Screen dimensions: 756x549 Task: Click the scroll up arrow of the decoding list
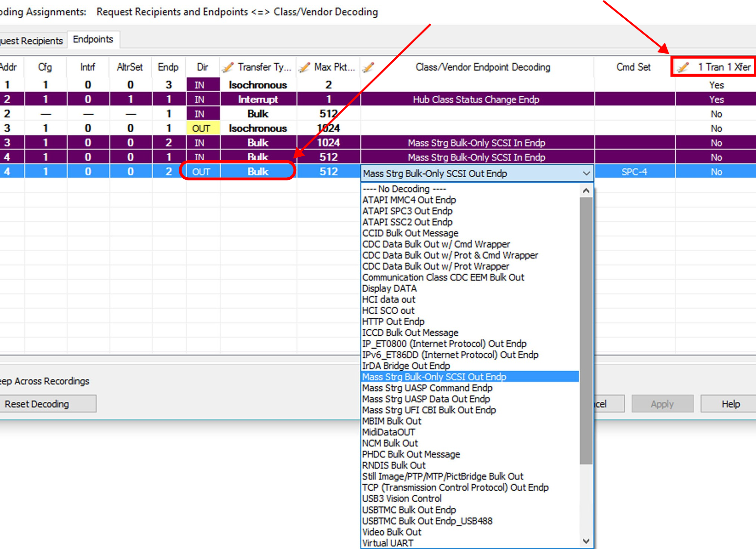(x=586, y=191)
